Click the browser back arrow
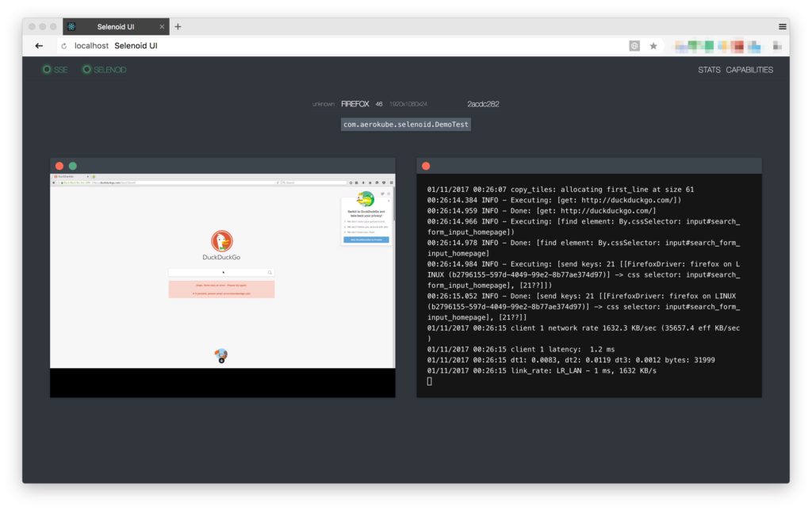The image size is (812, 510). click(39, 46)
